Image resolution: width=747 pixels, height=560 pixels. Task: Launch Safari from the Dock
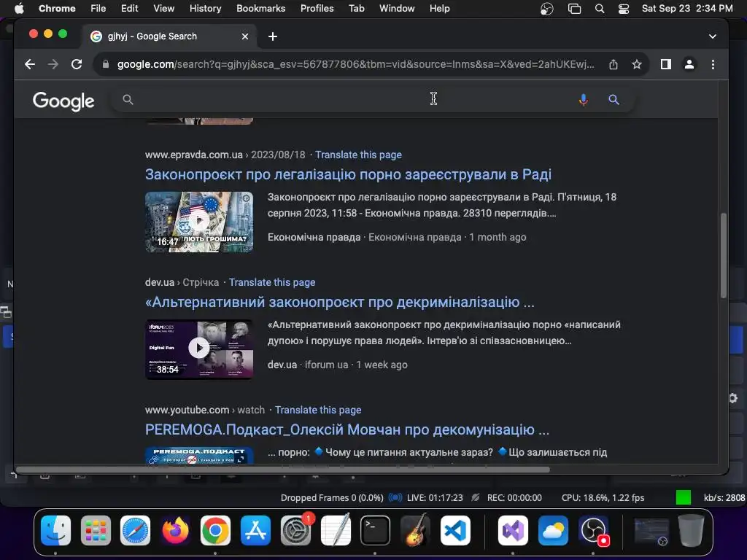(x=135, y=530)
